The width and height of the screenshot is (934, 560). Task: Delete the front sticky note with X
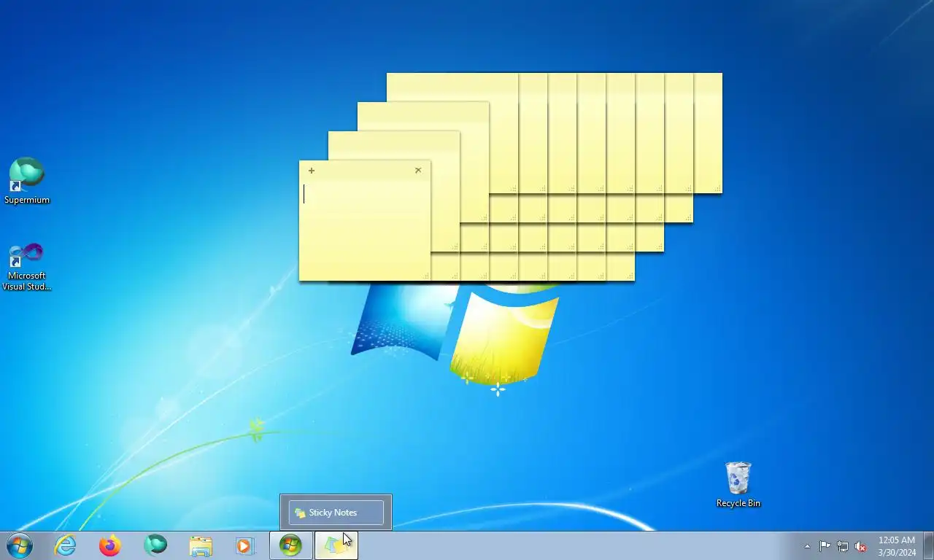418,171
